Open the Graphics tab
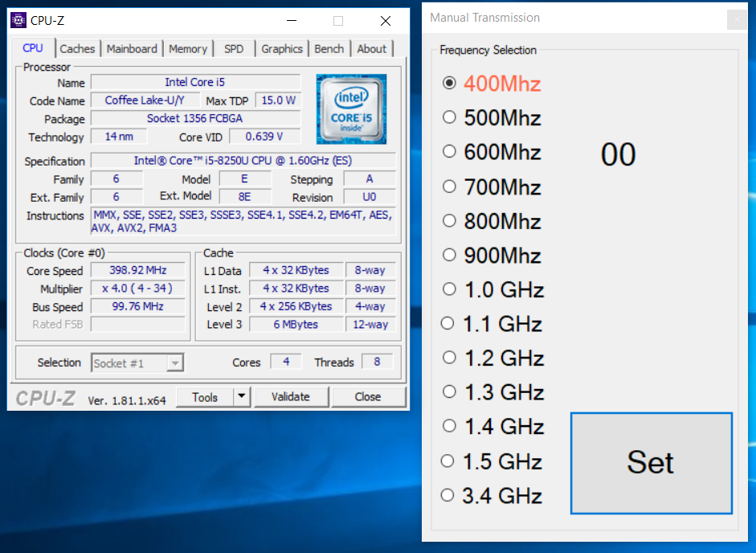 [281, 49]
